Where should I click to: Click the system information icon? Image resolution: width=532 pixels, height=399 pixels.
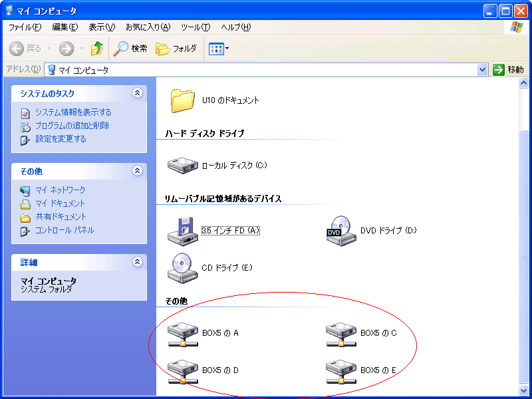[x=25, y=113]
